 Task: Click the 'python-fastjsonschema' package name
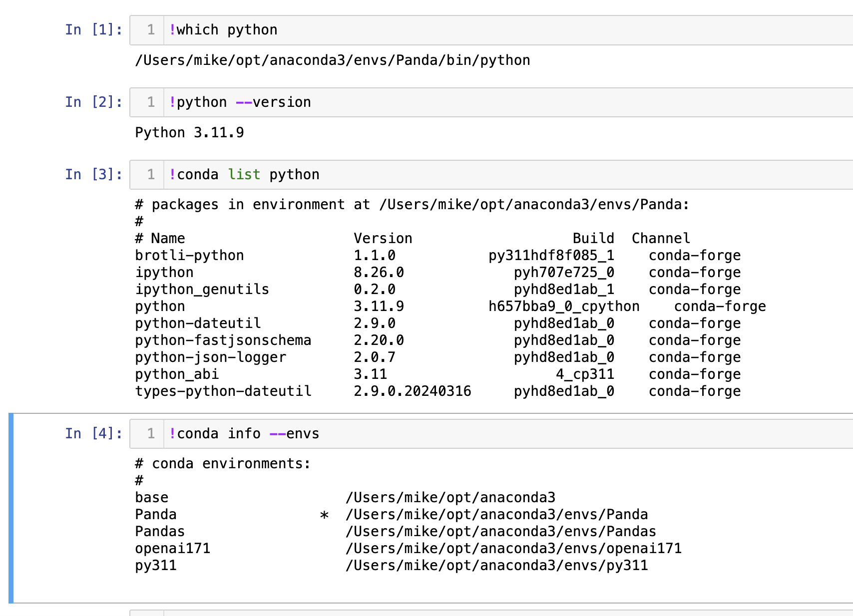pos(223,340)
